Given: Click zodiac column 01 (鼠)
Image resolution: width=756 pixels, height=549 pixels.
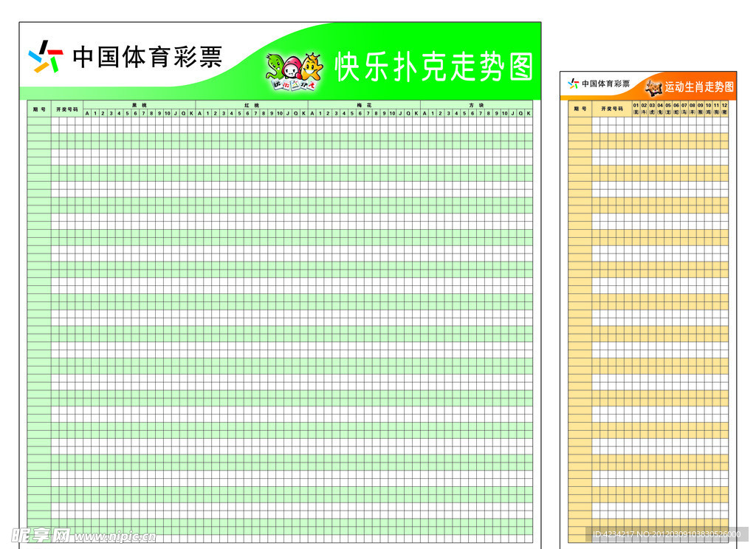Looking at the screenshot, I should pyautogui.click(x=636, y=109).
